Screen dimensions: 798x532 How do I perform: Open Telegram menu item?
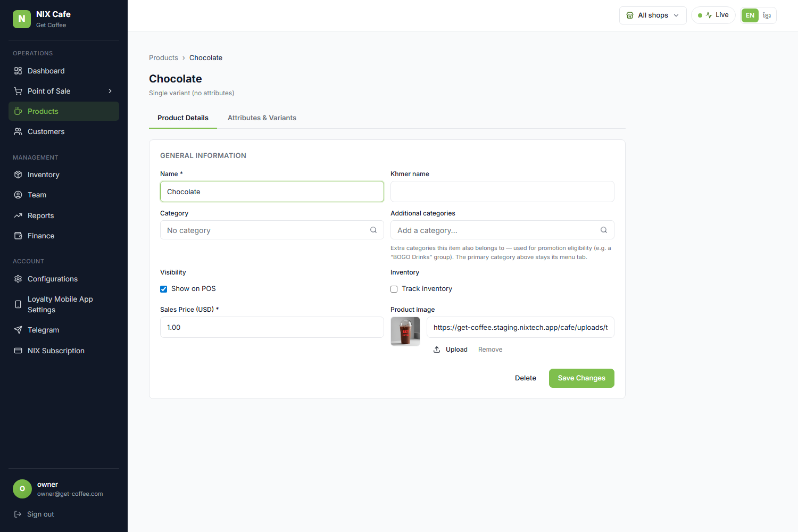tap(64, 330)
